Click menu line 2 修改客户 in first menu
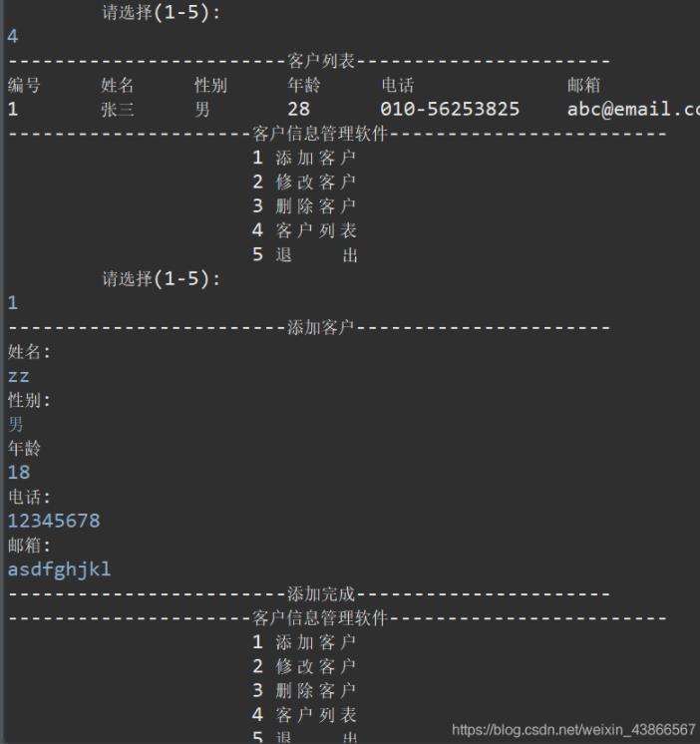Viewport: 700px width, 744px height. [304, 183]
